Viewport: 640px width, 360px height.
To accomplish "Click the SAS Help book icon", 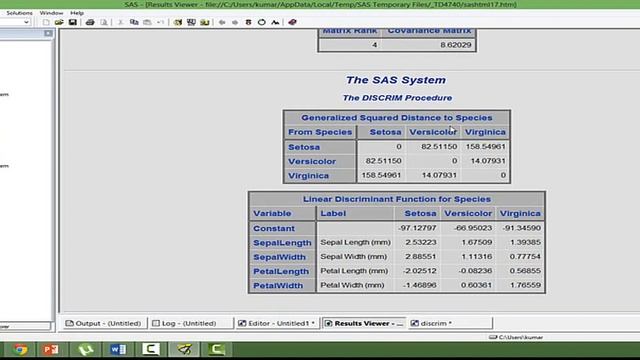I will coord(292,22).
